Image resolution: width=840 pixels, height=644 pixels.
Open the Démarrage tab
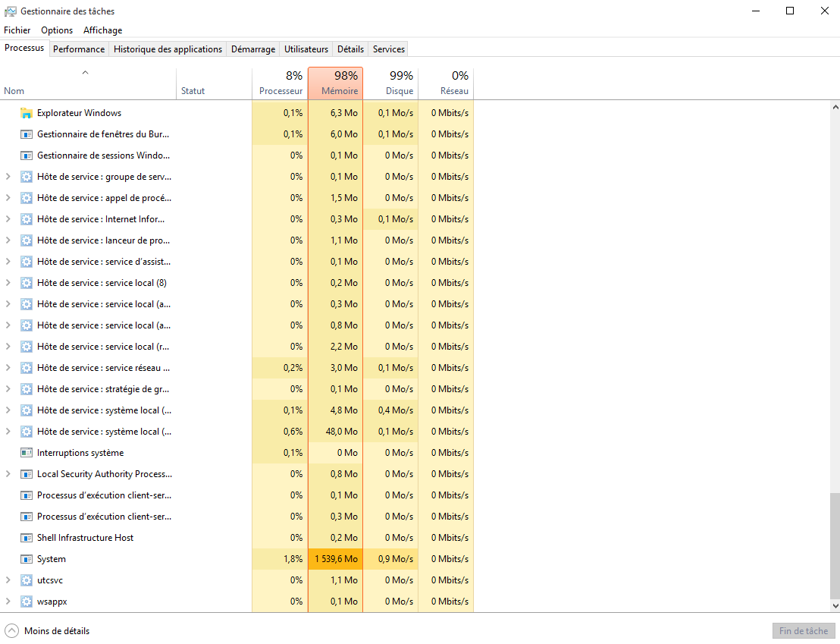click(253, 49)
